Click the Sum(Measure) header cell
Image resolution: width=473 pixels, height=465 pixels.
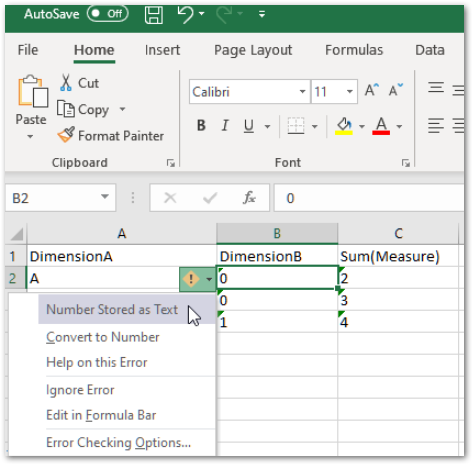[x=398, y=256]
